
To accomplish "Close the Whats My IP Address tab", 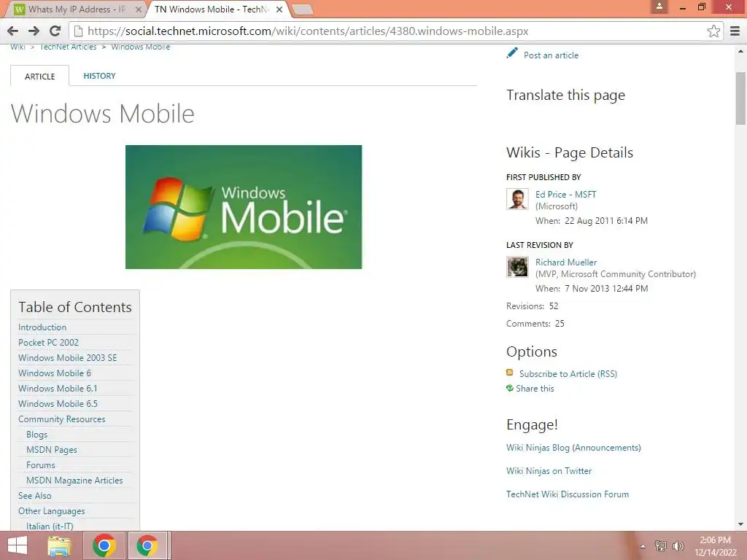I will [x=138, y=9].
